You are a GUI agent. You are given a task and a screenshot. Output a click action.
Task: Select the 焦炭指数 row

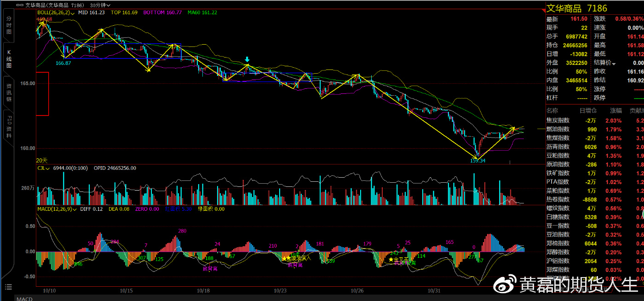tap(594, 121)
